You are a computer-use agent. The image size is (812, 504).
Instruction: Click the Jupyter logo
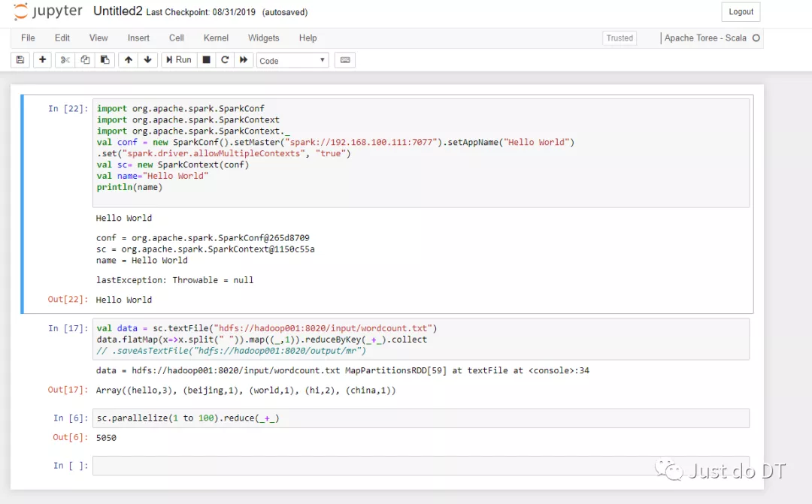47,11
